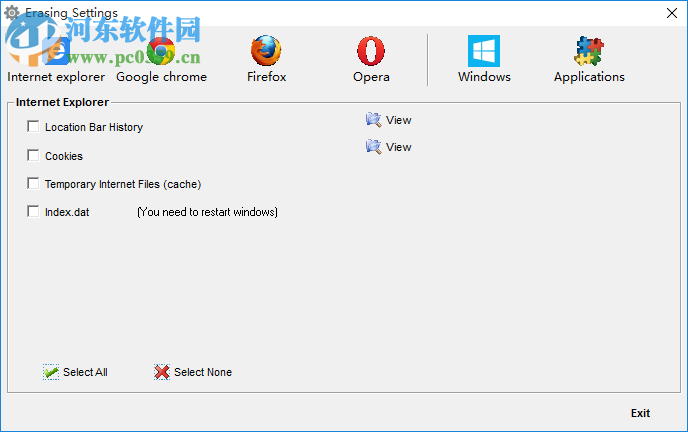This screenshot has width=688, height=432.
Task: Select the Firefox browser icon
Action: coord(266,50)
